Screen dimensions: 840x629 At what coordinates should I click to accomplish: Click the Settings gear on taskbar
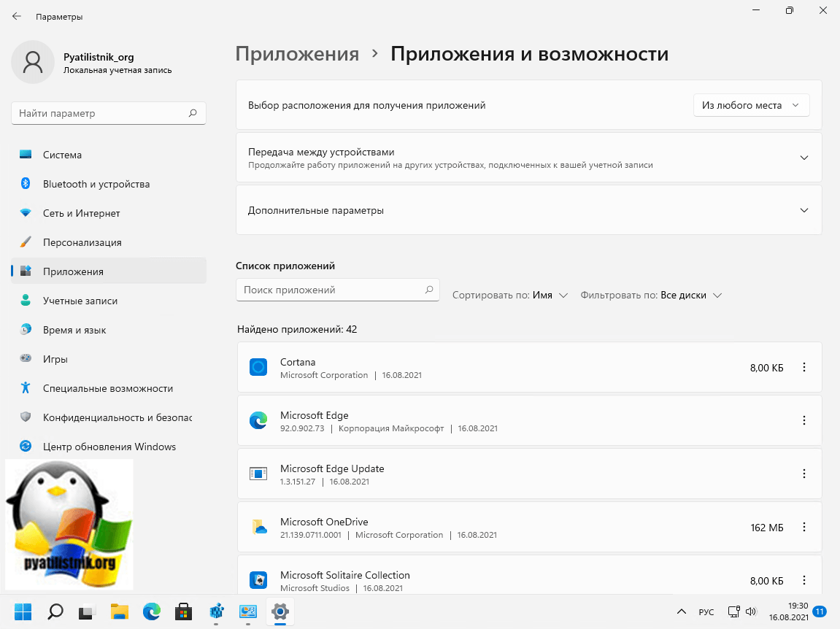click(280, 611)
